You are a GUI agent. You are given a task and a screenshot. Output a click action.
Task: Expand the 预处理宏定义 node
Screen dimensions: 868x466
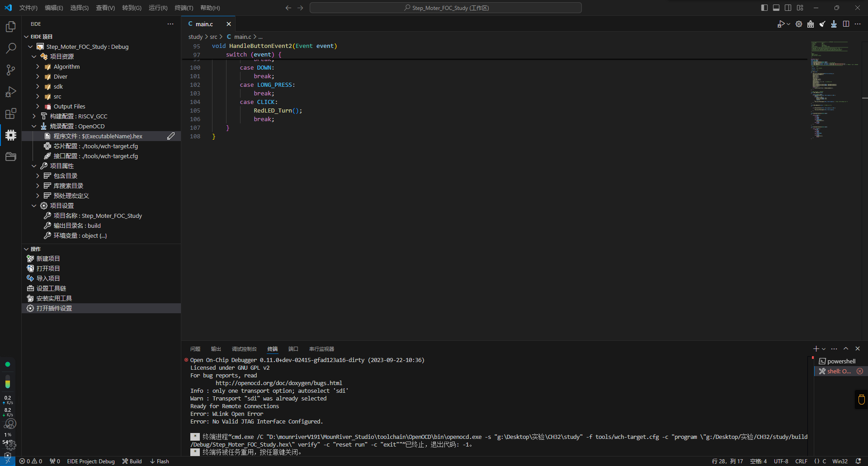pyautogui.click(x=38, y=196)
